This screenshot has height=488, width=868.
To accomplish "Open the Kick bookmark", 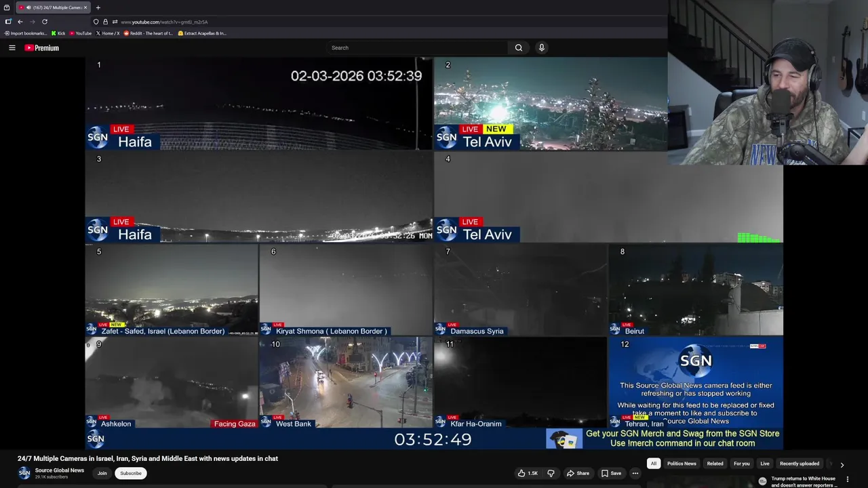I will coord(58,33).
